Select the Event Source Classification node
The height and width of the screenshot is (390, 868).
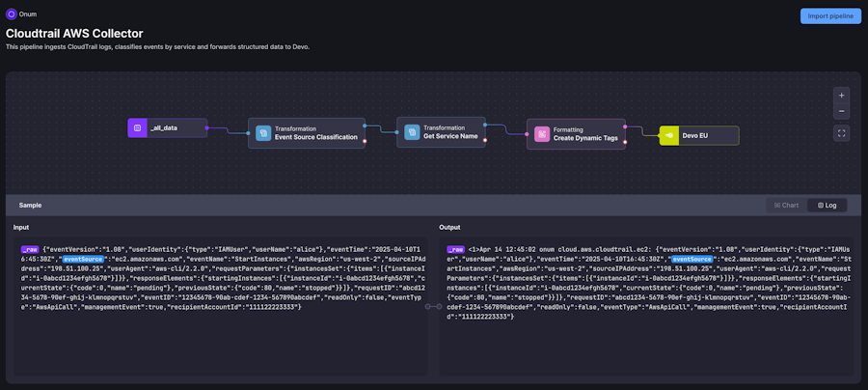tap(307, 133)
